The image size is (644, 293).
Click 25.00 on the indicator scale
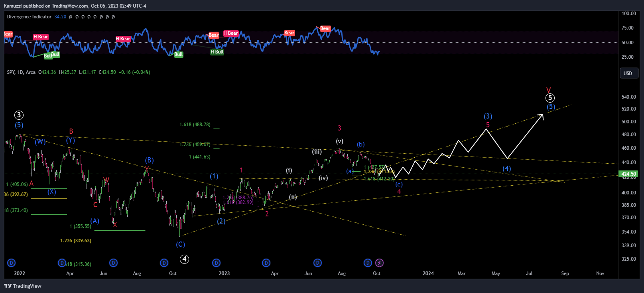click(x=628, y=57)
